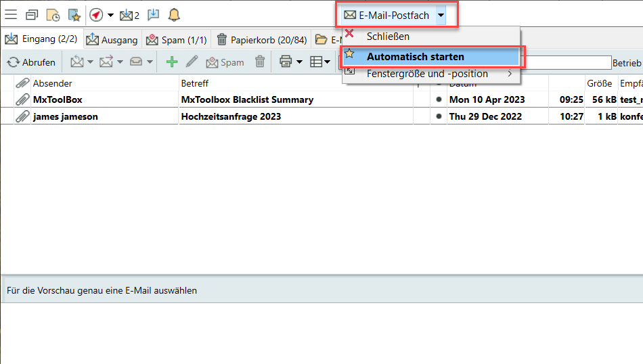The height and width of the screenshot is (364, 643).
Task: Click the inbox counter envelope icon
Action: (x=129, y=14)
